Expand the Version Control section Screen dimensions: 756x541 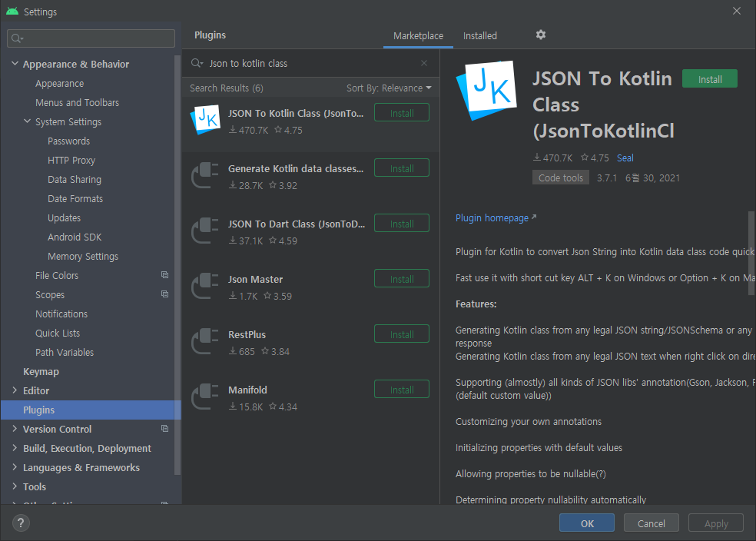[15, 429]
